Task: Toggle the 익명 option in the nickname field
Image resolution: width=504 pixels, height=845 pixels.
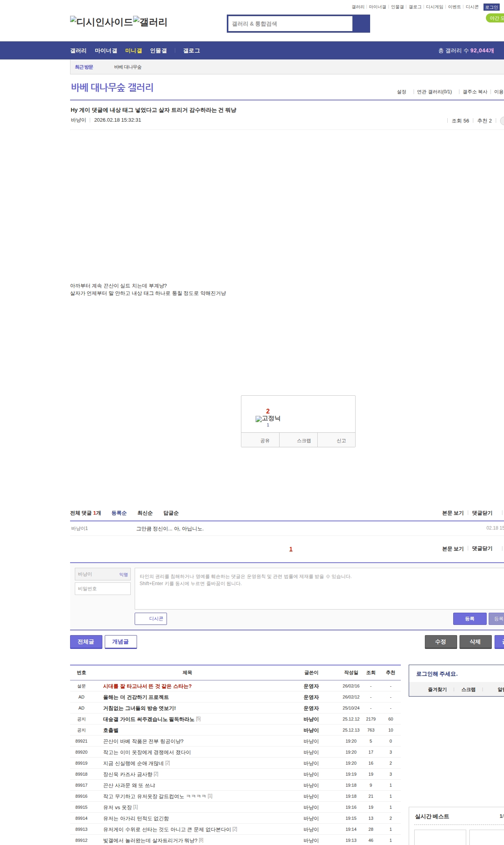Action: pyautogui.click(x=124, y=574)
